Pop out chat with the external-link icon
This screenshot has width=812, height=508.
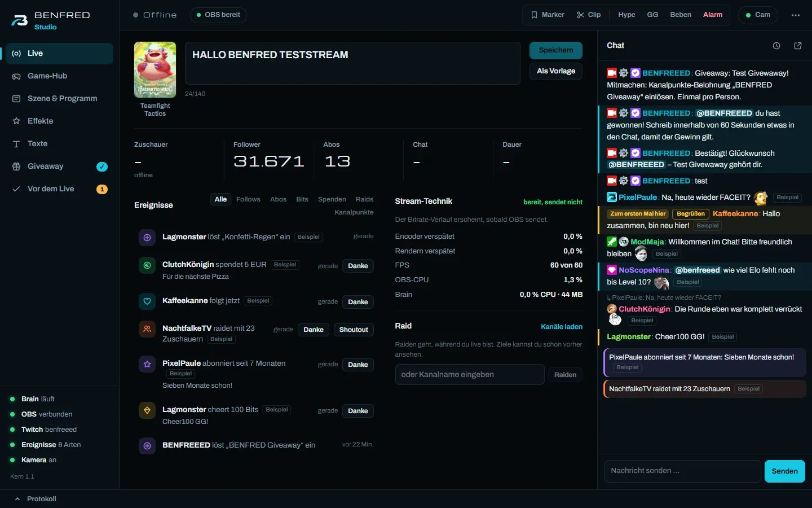798,46
